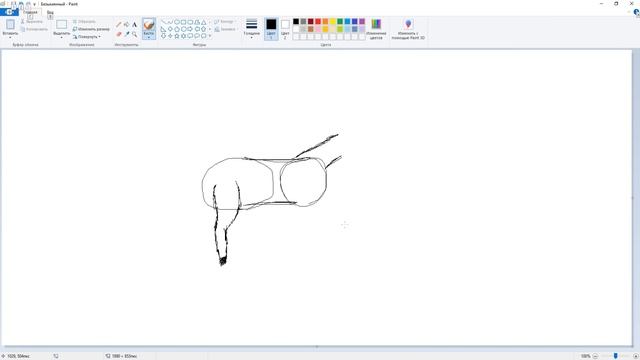Select the Color picker eyedropper tool
The width and height of the screenshot is (640, 360).
pyautogui.click(x=127, y=34)
